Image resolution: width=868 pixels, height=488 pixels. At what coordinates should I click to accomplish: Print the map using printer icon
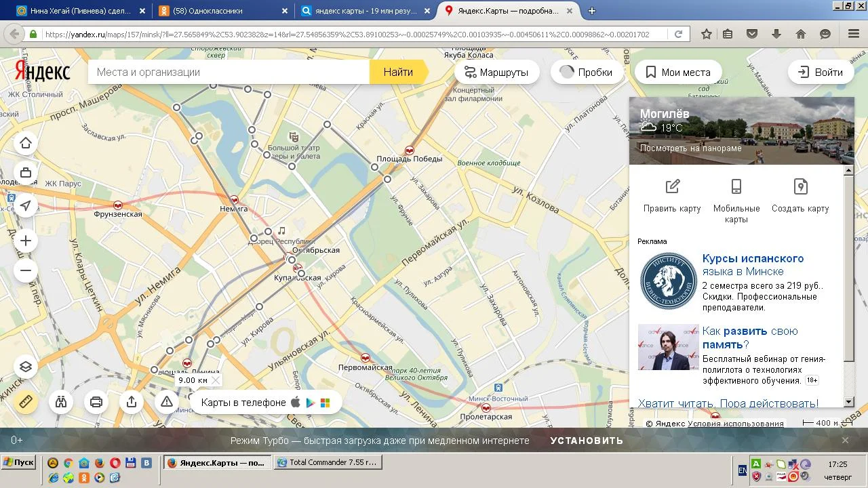click(x=96, y=402)
